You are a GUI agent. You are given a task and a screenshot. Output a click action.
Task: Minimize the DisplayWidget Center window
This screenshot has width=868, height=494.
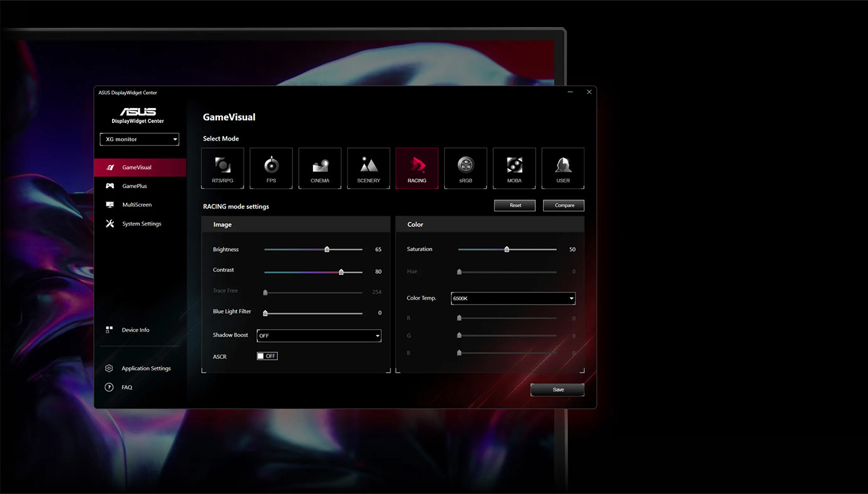pos(570,92)
